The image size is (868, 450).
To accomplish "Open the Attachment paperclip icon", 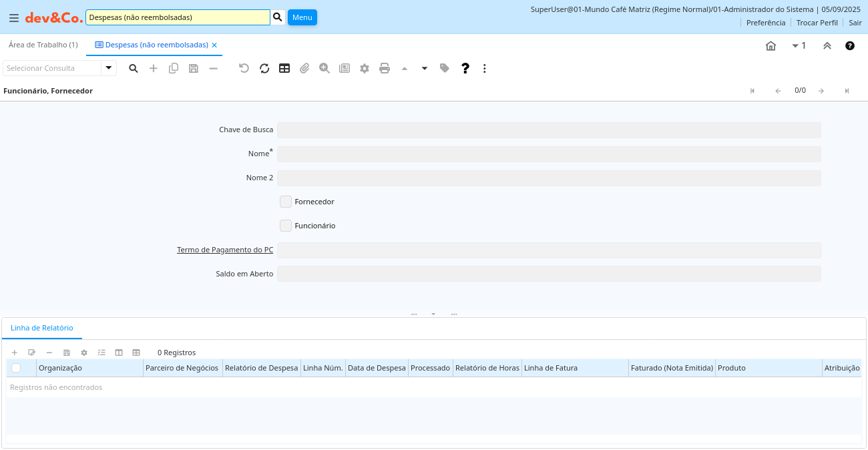I will (x=304, y=68).
